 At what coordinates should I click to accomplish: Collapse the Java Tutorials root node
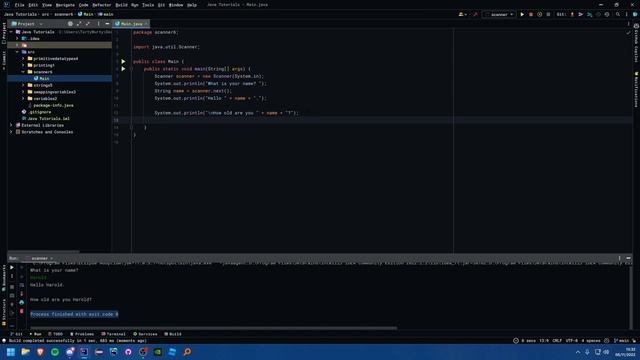coord(11,32)
